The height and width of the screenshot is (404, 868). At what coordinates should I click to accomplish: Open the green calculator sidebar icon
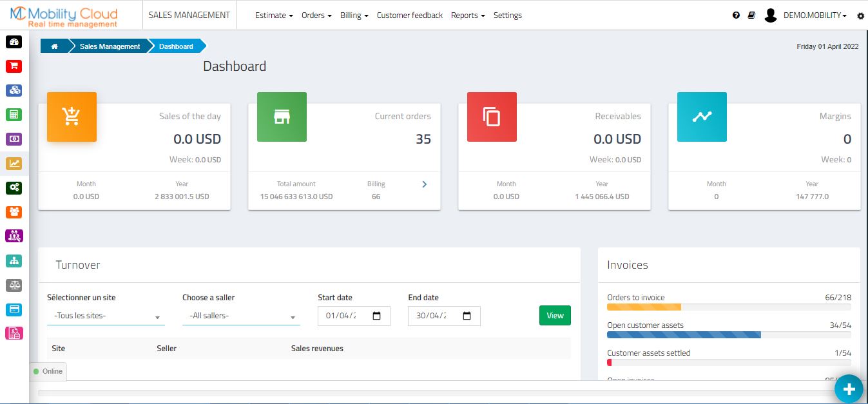[x=14, y=115]
